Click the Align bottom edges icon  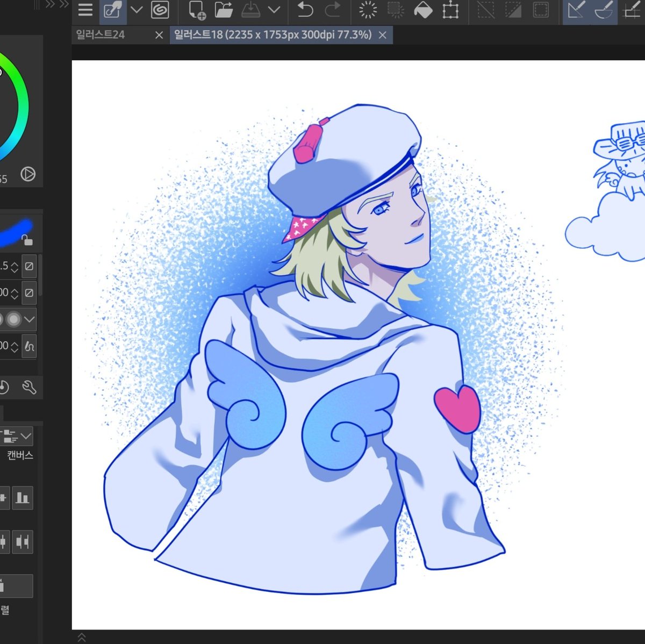[23, 498]
